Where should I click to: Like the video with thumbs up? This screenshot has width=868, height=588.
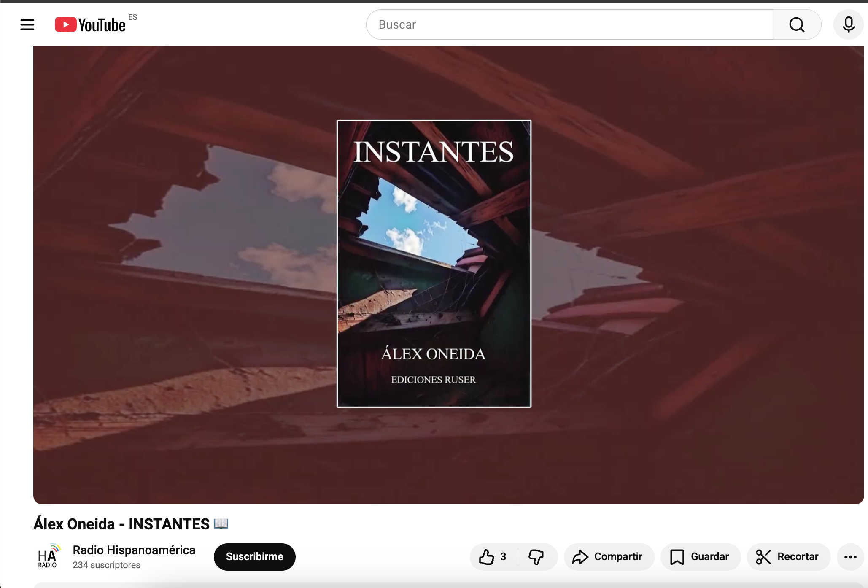493,557
